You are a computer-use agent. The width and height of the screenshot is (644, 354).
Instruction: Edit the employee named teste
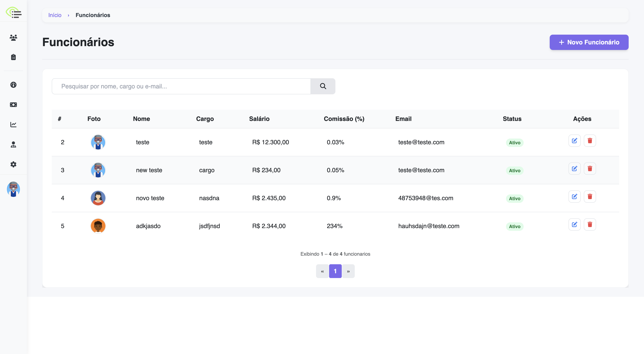(x=574, y=141)
